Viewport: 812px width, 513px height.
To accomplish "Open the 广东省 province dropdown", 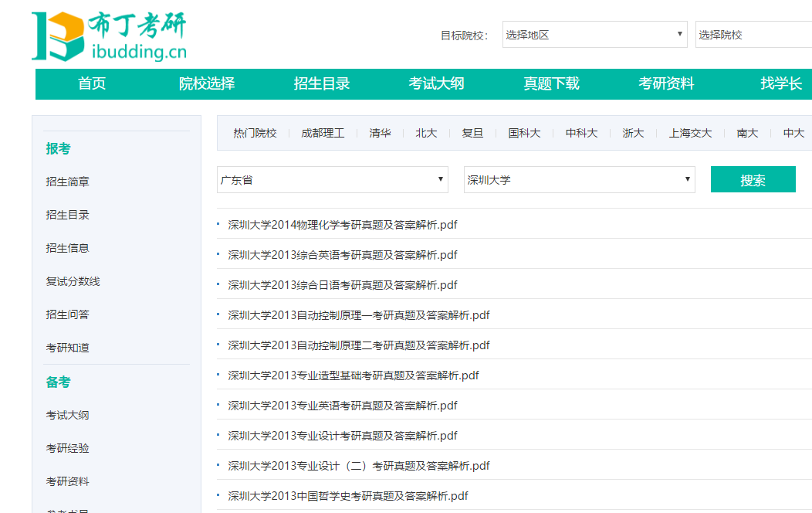I will coord(333,180).
